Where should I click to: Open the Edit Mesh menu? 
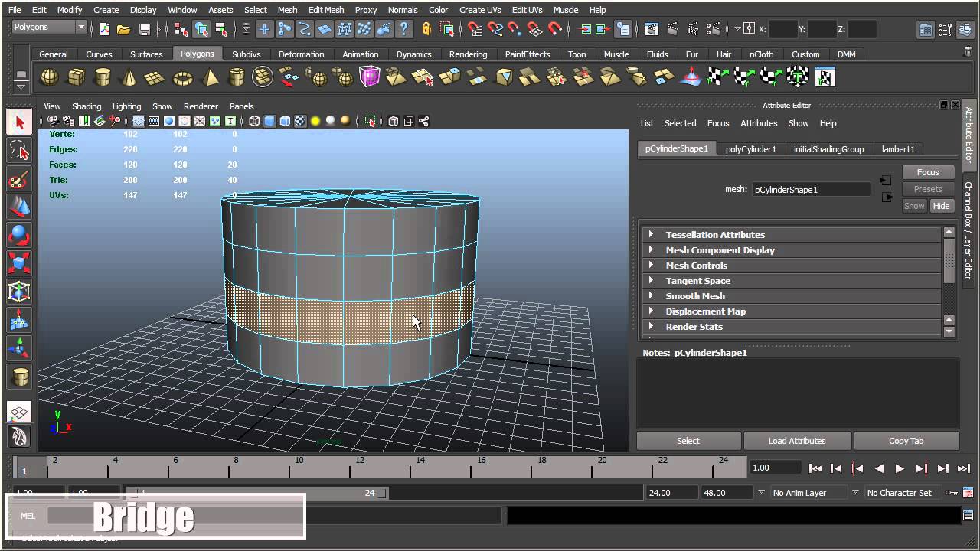point(325,10)
